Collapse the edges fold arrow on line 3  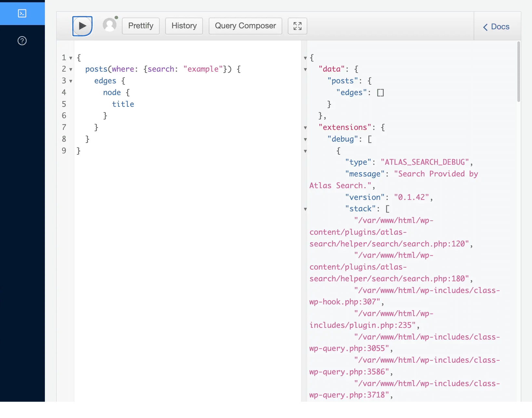tap(71, 81)
